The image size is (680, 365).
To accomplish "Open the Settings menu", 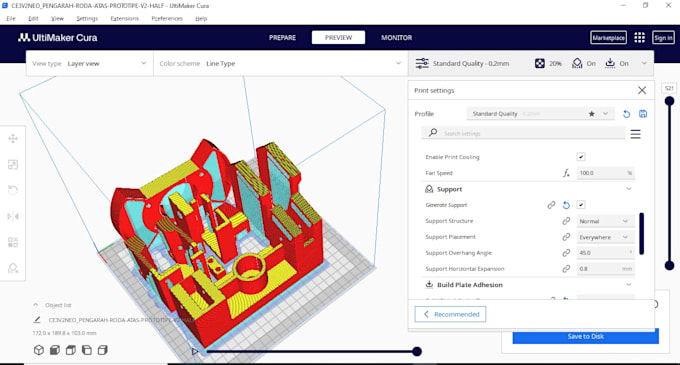I will pos(87,19).
